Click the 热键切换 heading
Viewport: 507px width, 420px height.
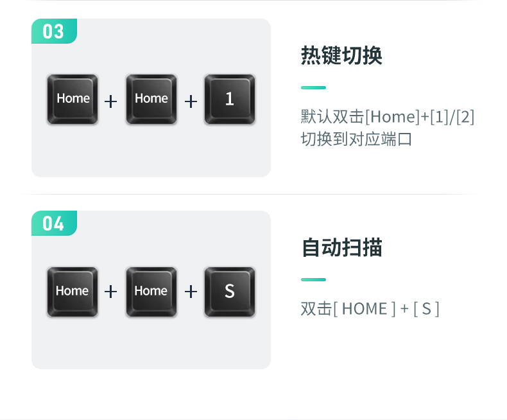(x=341, y=56)
